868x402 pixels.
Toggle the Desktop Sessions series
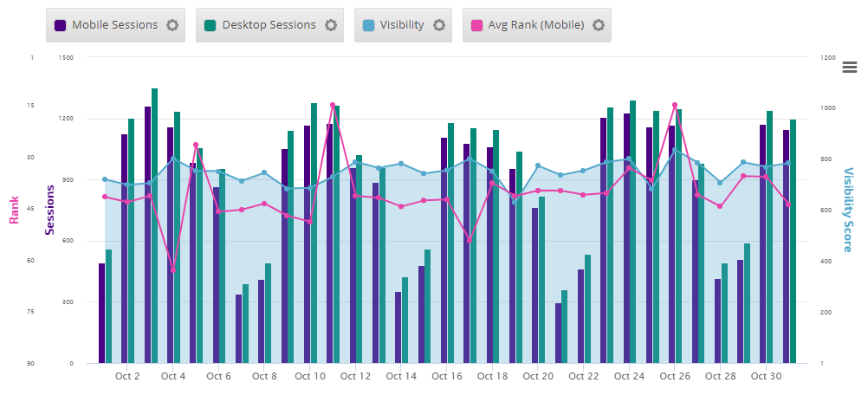[269, 25]
